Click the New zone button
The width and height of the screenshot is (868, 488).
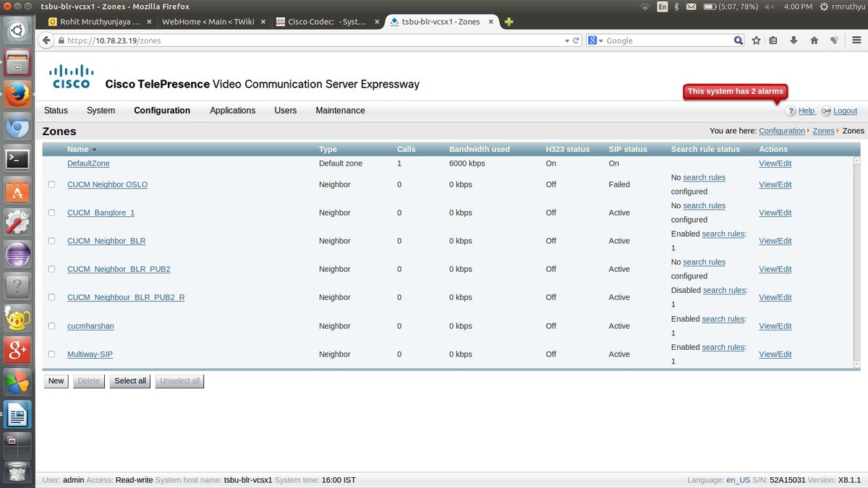(x=56, y=381)
